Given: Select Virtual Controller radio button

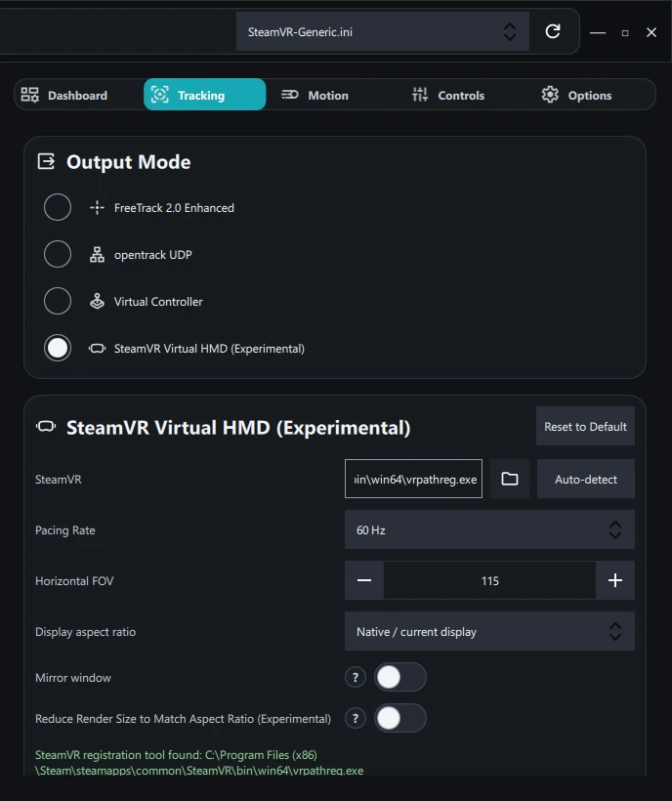Looking at the screenshot, I should coord(58,301).
